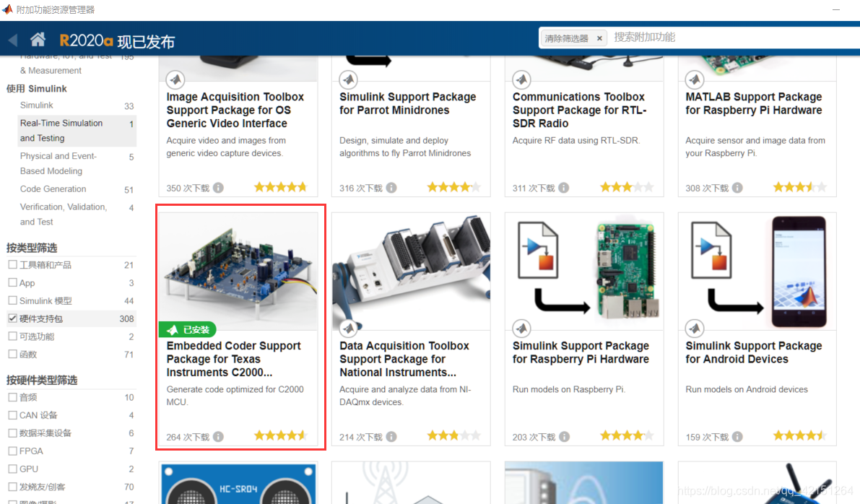The width and height of the screenshot is (860, 504).
Task: Open Embedded Coder Texas Instruments C2000 title
Action: tap(234, 359)
